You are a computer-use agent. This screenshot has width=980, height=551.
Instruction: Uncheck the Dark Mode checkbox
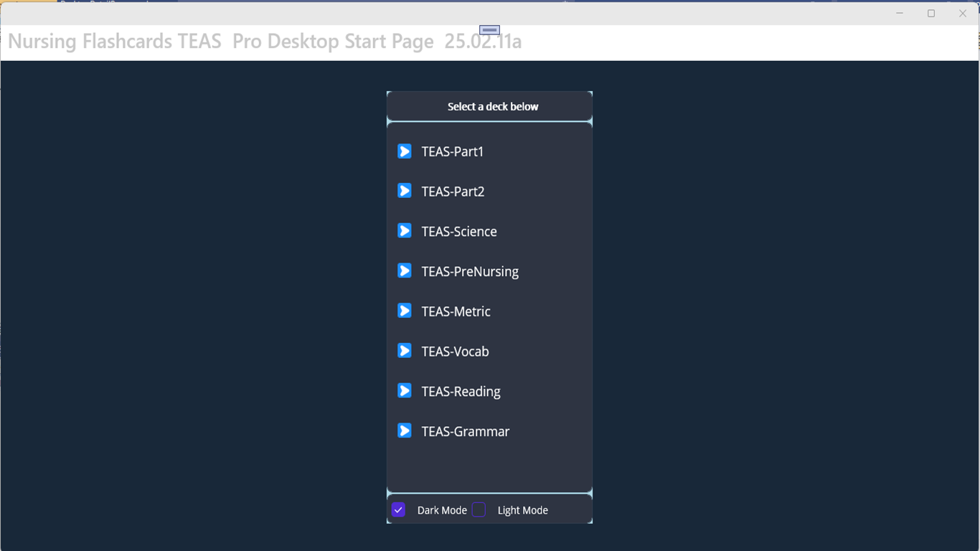pos(398,509)
